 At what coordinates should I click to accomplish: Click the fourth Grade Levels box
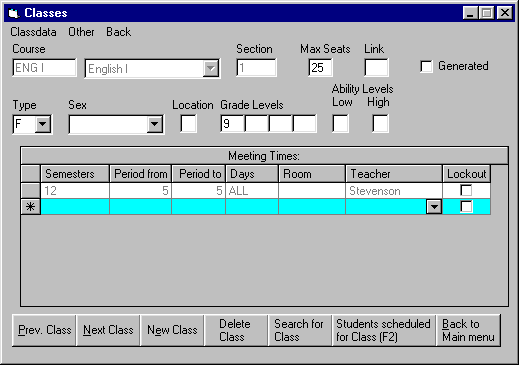pos(305,124)
